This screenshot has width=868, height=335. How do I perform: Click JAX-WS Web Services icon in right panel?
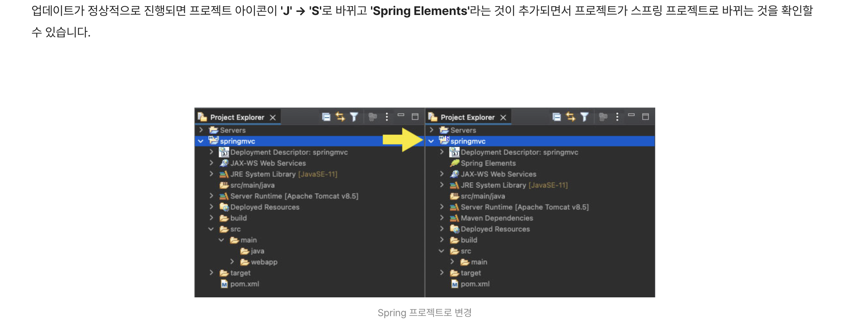(x=455, y=174)
